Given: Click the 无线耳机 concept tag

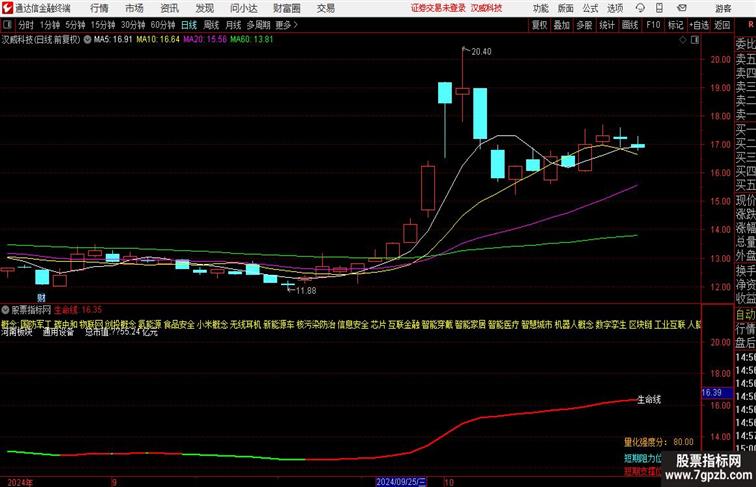Looking at the screenshot, I should point(246,325).
